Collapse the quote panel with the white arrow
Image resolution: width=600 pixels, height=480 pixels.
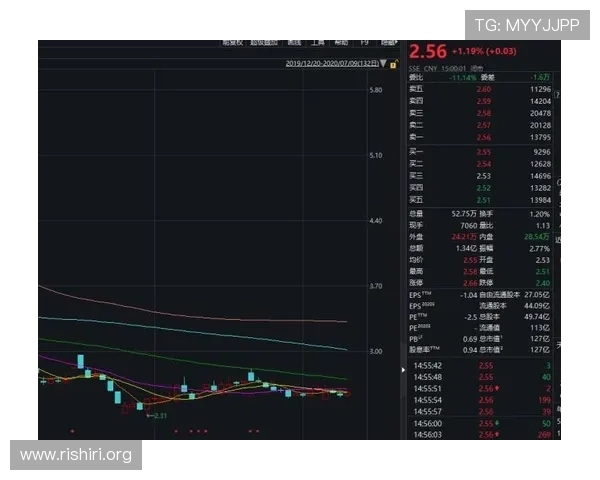(403, 370)
